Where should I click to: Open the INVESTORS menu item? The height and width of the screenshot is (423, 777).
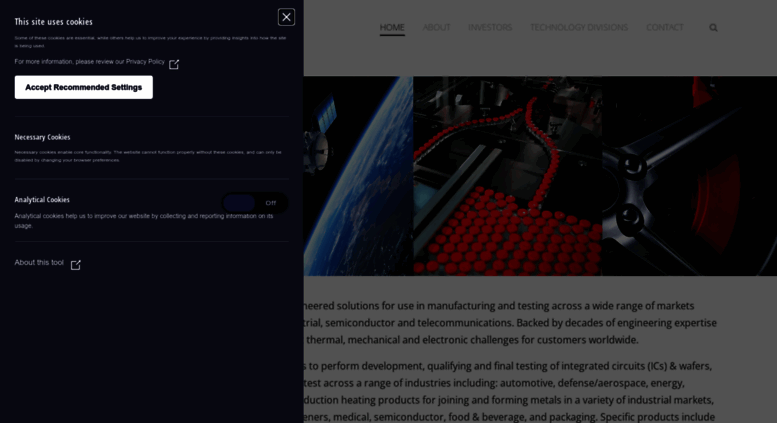[490, 27]
